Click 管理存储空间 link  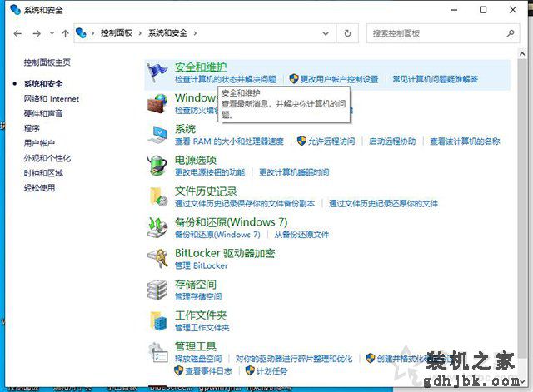point(198,296)
